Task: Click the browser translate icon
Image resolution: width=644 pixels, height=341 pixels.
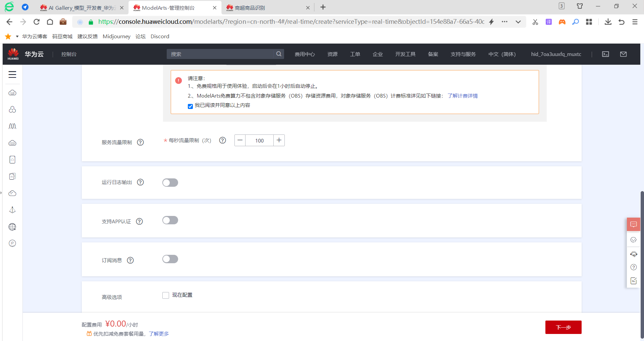Action: tap(549, 22)
